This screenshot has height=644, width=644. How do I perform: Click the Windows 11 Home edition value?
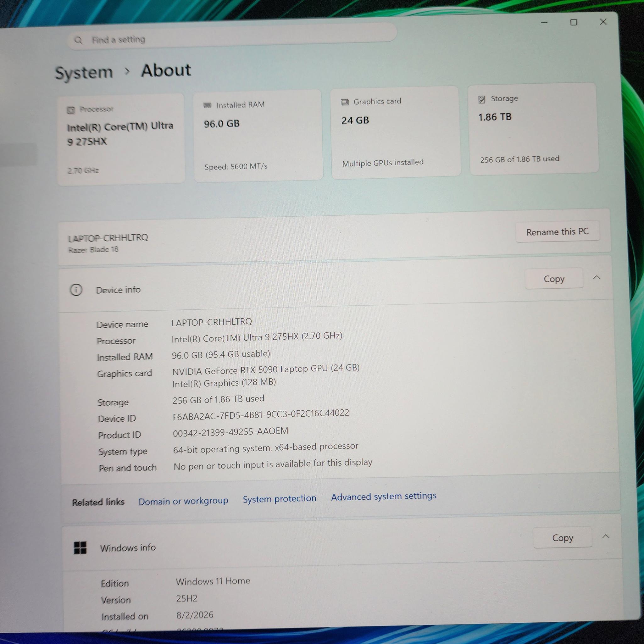pos(213,581)
